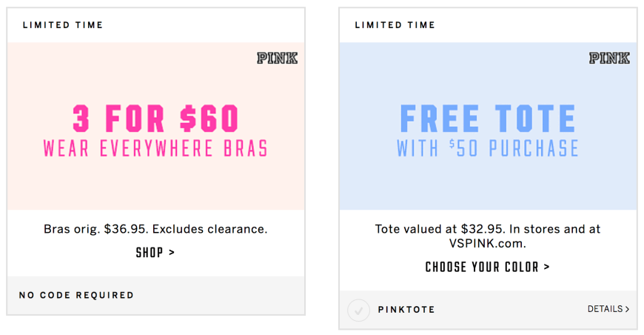This screenshot has width=644, height=335.
Task: Click WITH $50 PURCHASE text
Action: click(488, 148)
